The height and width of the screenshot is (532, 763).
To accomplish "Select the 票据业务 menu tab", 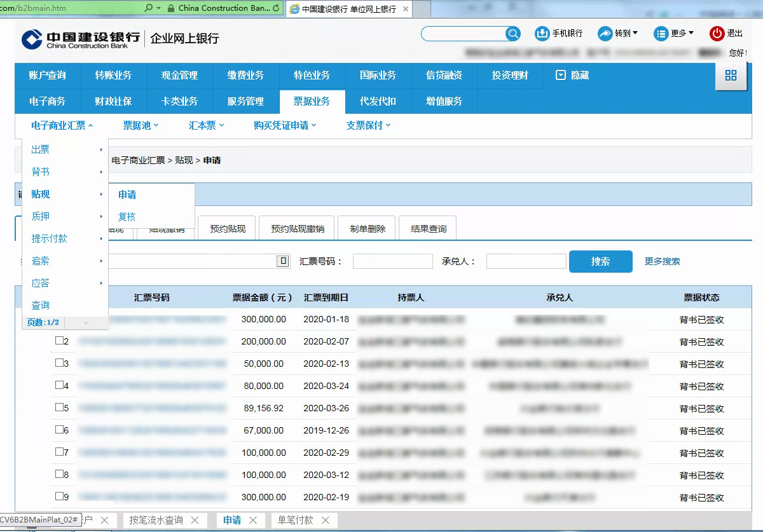I will click(x=312, y=102).
